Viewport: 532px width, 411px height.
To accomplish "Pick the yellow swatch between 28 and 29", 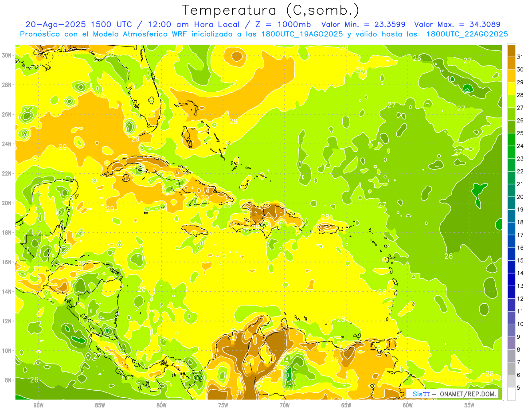I will [511, 89].
